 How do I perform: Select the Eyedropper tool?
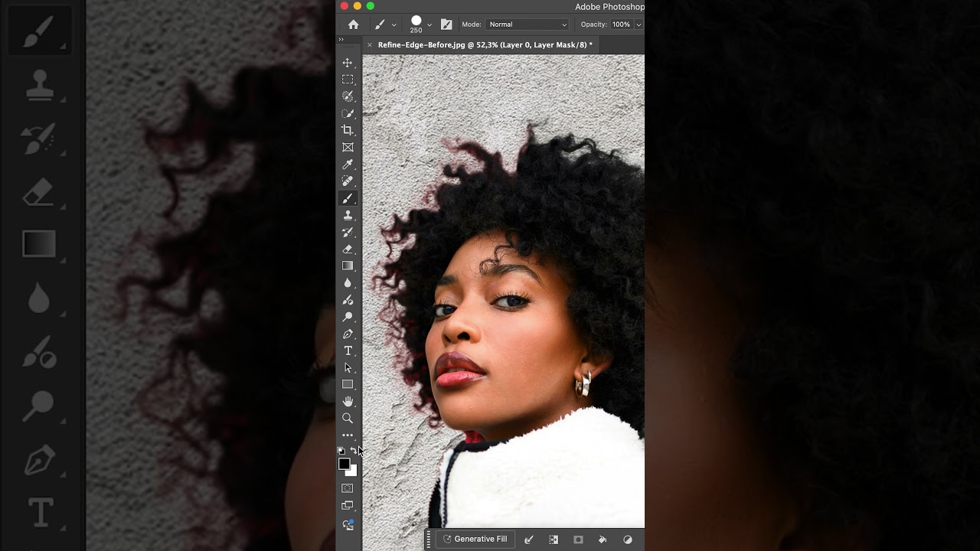[348, 164]
